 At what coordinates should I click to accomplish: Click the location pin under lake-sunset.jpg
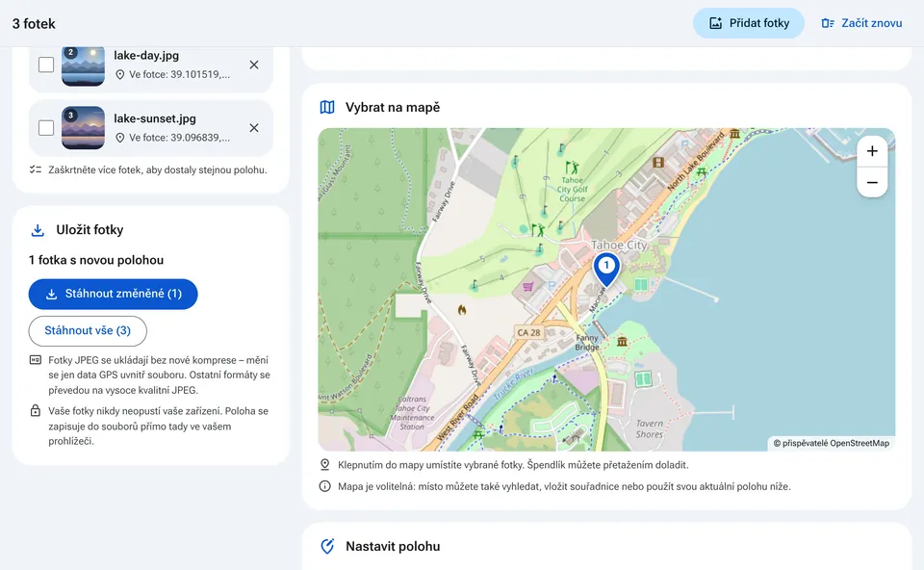pyautogui.click(x=120, y=138)
